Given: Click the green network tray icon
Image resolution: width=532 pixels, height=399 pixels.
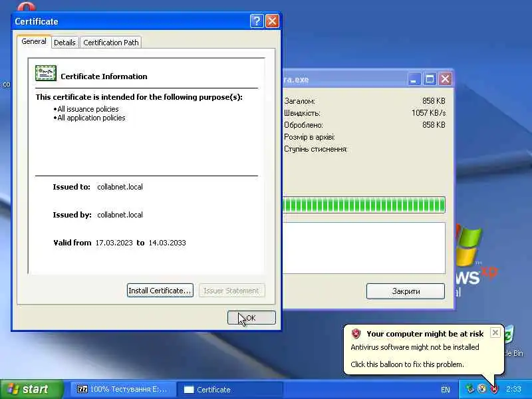Looking at the screenshot, I should (x=469, y=389).
